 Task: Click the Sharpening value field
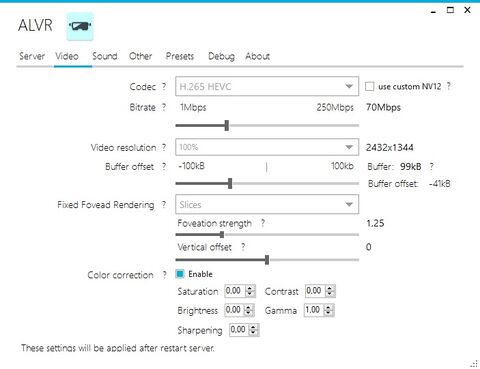point(239,330)
